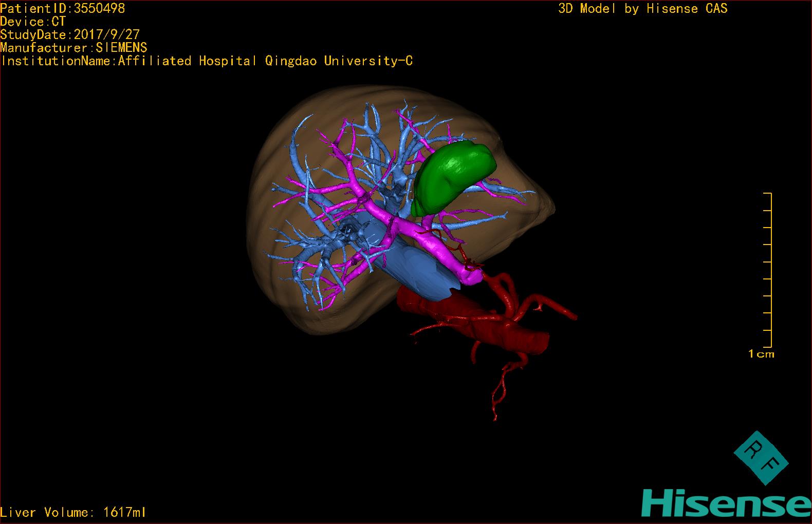Click the yellow scale ruler
Image resolution: width=812 pixels, height=524 pixels.
(x=768, y=270)
